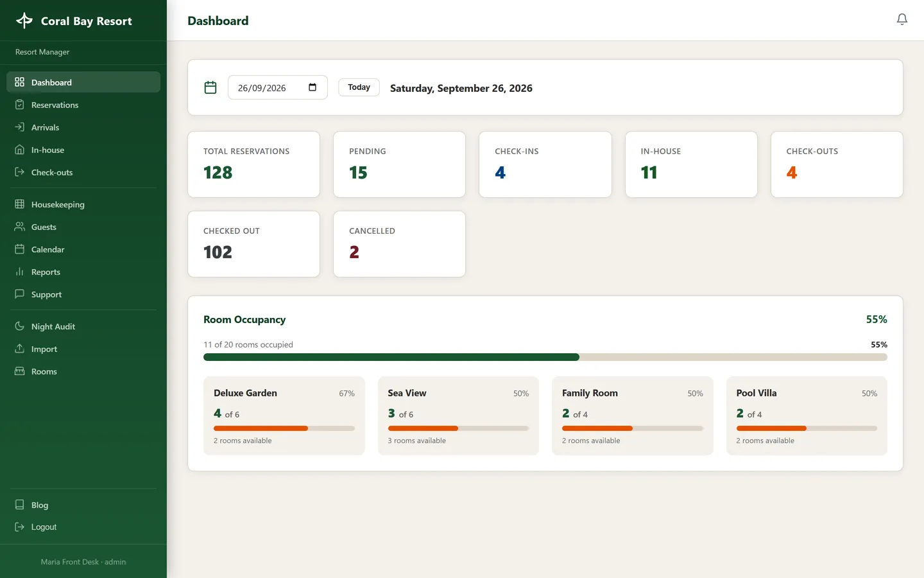
Task: Open the Total Reservations card
Action: point(253,164)
